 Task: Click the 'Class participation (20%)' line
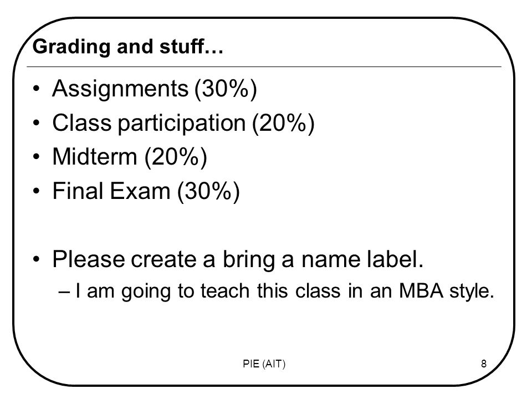(x=183, y=123)
